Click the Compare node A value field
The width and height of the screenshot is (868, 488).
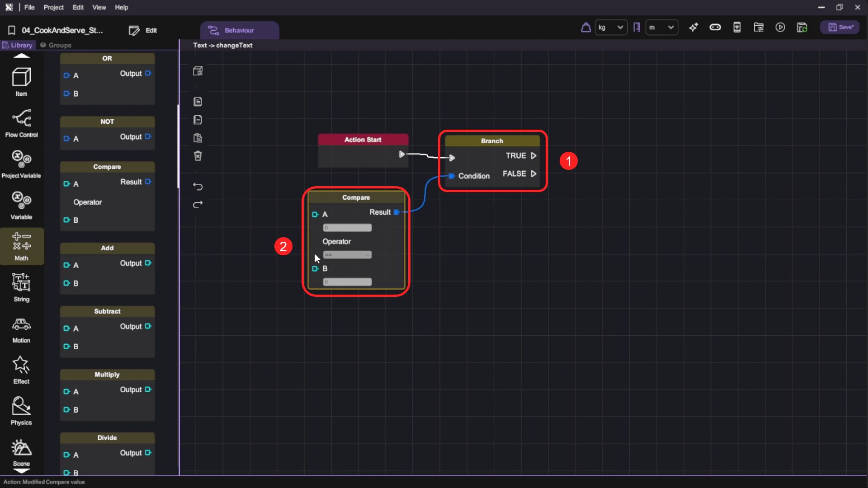347,228
